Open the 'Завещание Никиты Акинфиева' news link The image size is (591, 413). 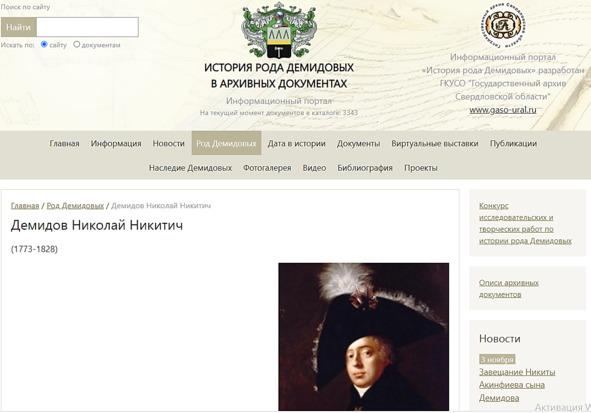517,385
